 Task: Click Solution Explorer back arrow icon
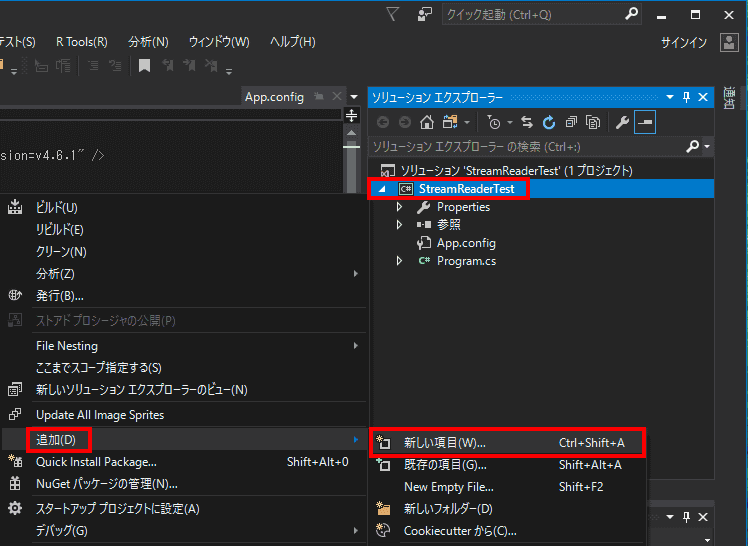[x=383, y=123]
